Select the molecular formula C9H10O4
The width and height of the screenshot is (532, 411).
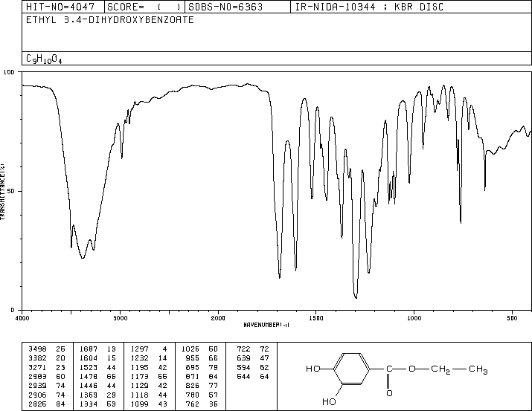point(44,59)
